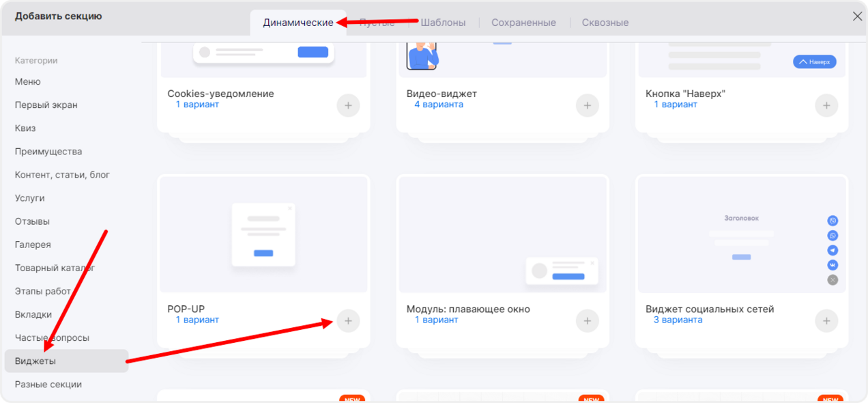Switch to the Сквозные tab
This screenshot has height=403, width=868.
[x=605, y=23]
